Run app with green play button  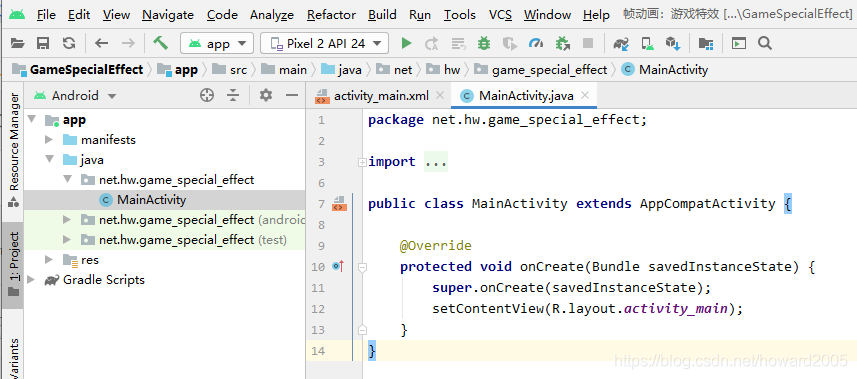406,43
